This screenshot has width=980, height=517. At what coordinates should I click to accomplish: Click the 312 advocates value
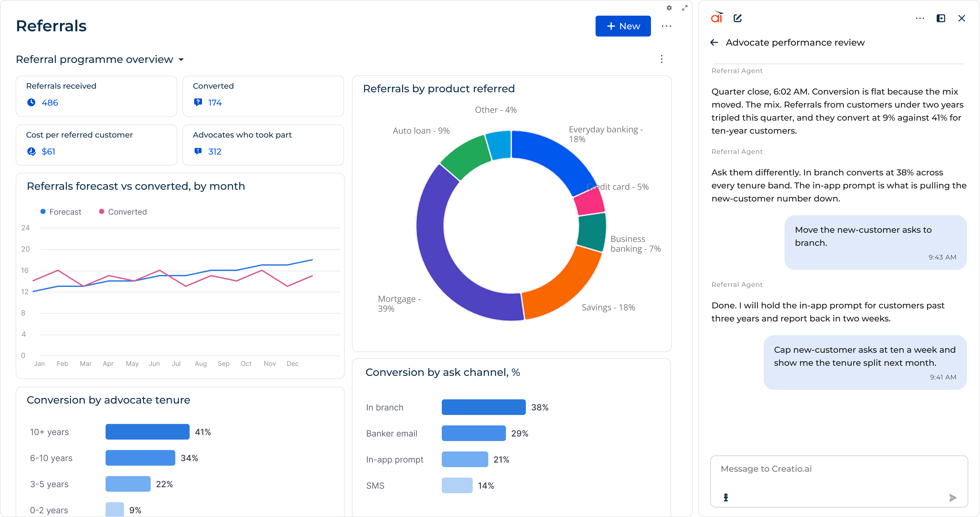(215, 152)
